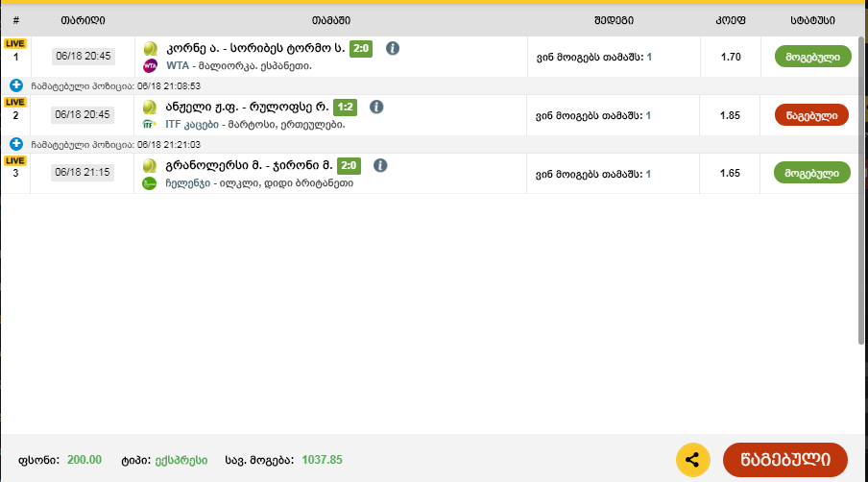Image resolution: width=868 pixels, height=482 pixels.
Task: Open the WTA tournament link
Action: [178, 66]
